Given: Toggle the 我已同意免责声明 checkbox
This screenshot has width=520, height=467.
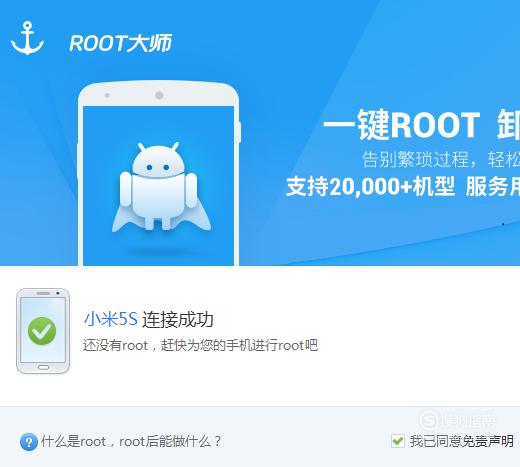Looking at the screenshot, I should click(x=398, y=441).
